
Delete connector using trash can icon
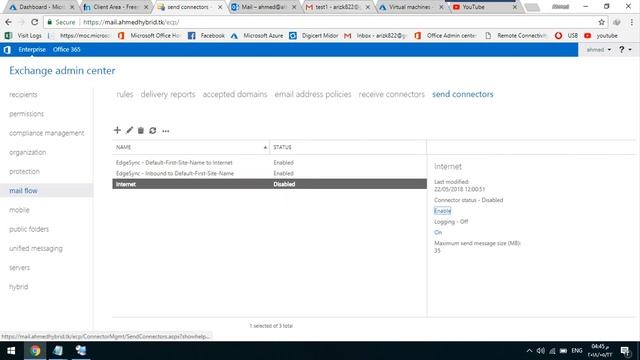click(141, 130)
